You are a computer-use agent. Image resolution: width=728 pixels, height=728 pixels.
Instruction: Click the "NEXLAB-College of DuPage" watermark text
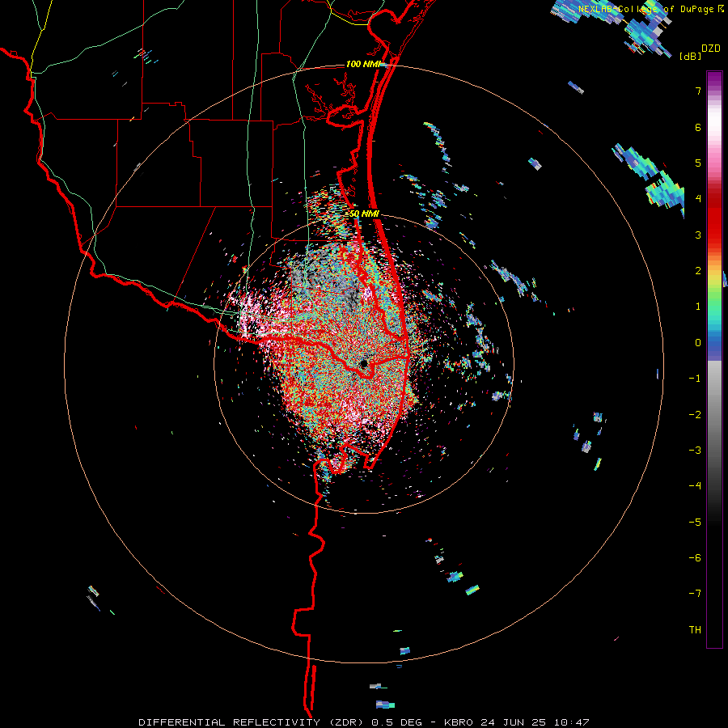click(x=645, y=9)
